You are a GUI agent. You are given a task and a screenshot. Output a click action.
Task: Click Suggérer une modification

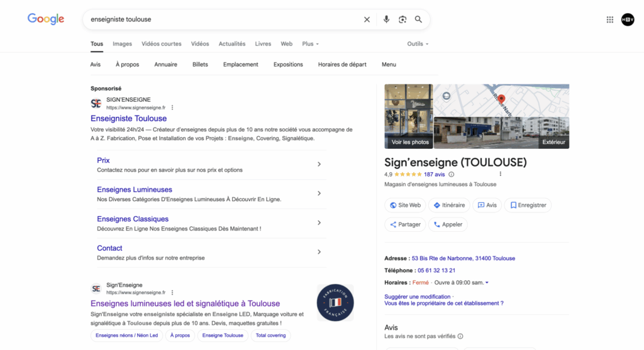click(418, 297)
